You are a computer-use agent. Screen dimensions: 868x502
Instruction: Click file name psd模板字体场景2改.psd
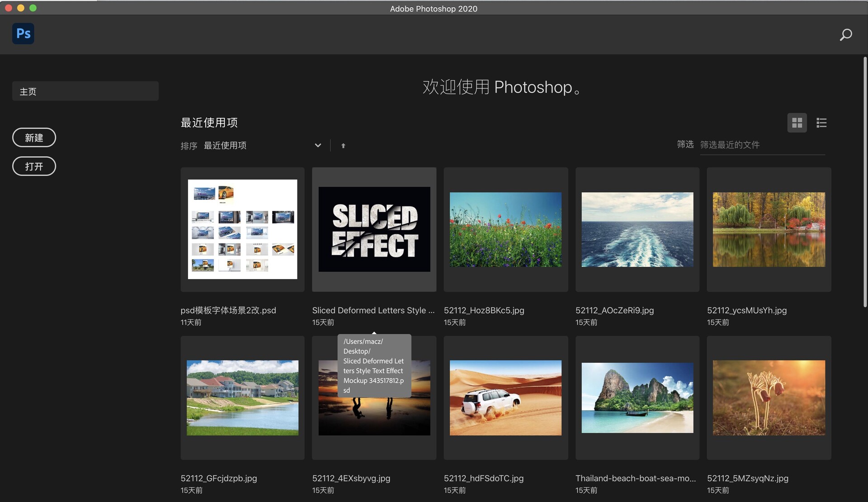(228, 310)
